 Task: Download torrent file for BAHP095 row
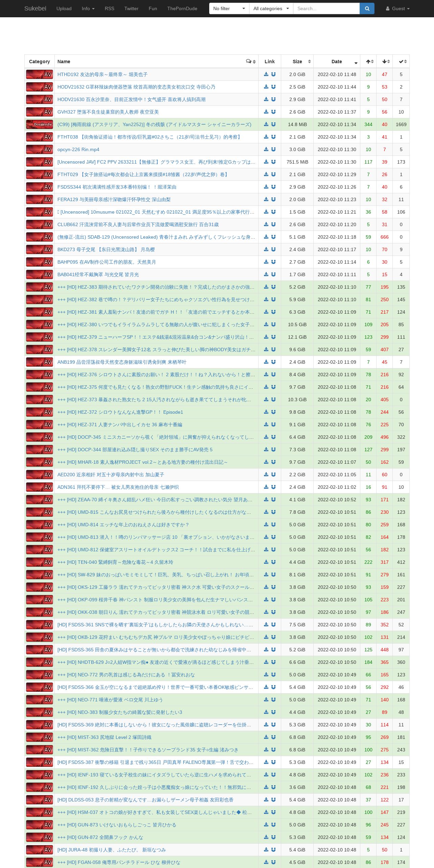[x=266, y=262]
